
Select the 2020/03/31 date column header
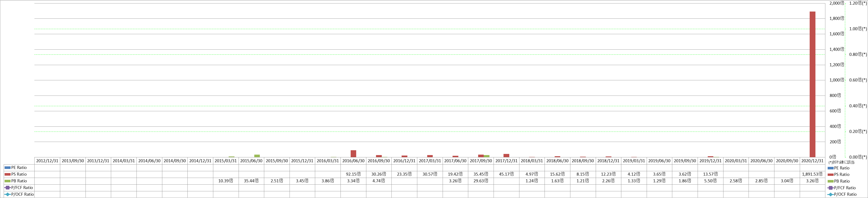736,161
